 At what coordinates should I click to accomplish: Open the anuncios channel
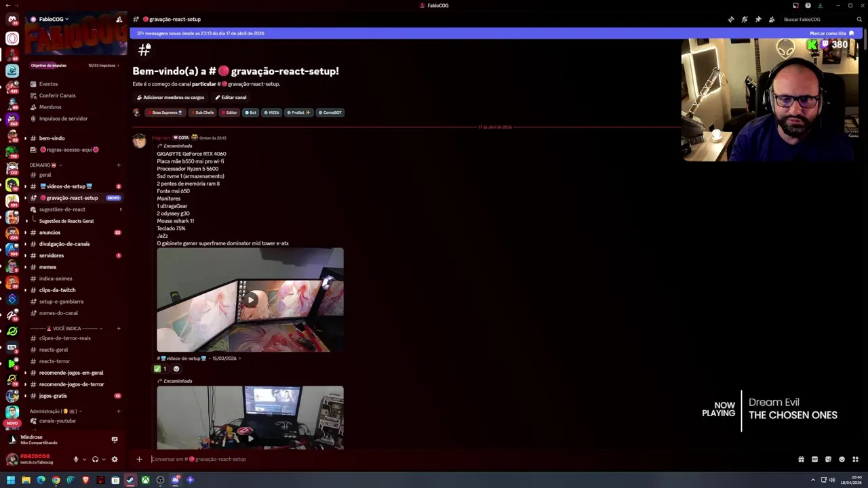[x=50, y=232]
